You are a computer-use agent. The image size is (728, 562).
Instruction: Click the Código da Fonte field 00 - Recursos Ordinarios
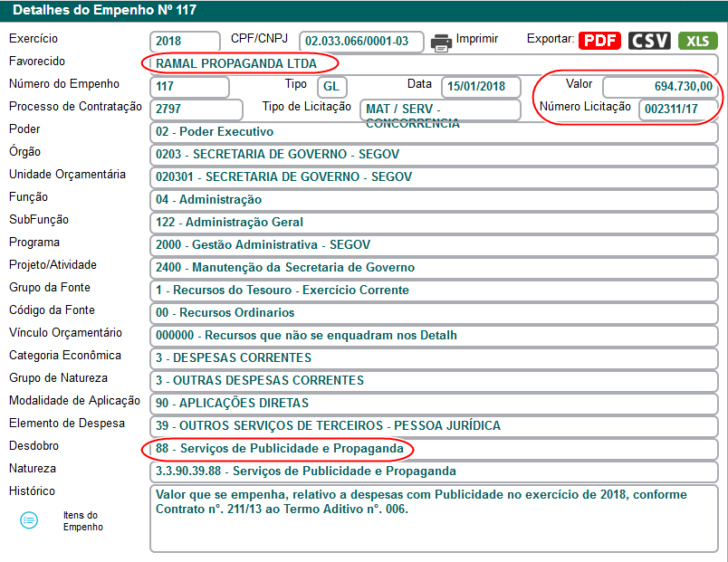[434, 313]
